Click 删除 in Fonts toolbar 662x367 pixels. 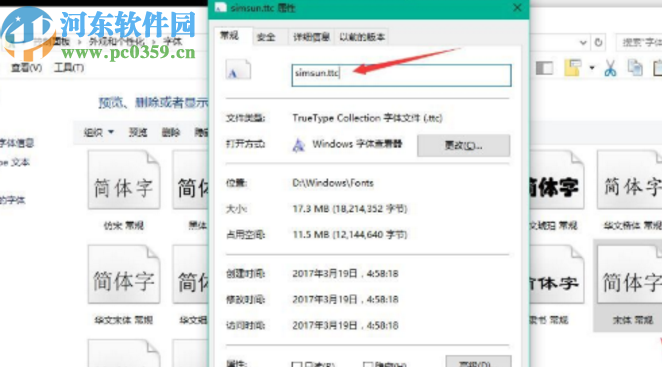coord(171,132)
